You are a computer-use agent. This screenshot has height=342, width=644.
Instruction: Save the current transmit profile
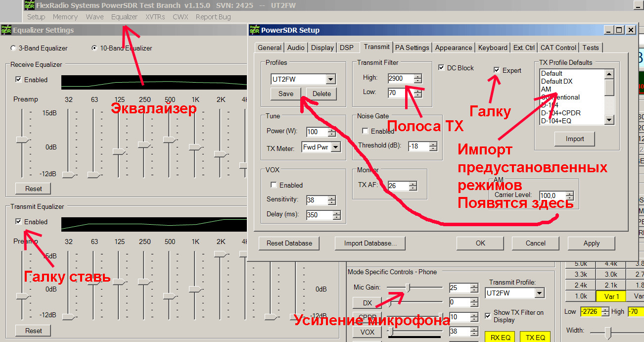click(x=286, y=94)
